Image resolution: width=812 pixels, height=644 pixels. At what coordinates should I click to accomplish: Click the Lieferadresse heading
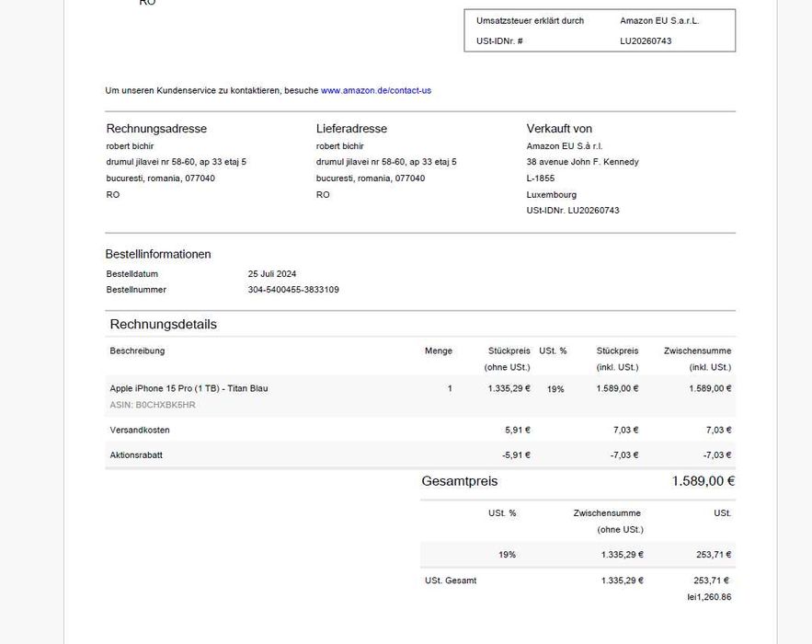click(x=351, y=129)
